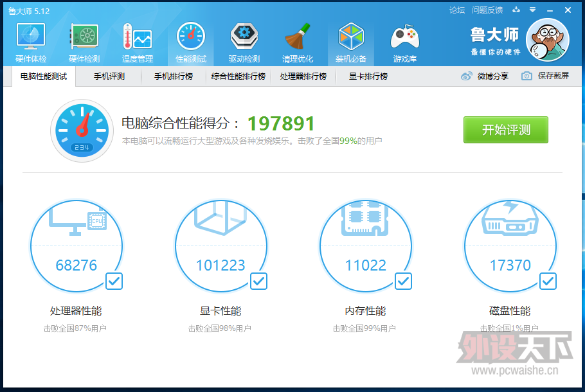
Task: Click the 处理器性能 label
Action: coord(76,310)
